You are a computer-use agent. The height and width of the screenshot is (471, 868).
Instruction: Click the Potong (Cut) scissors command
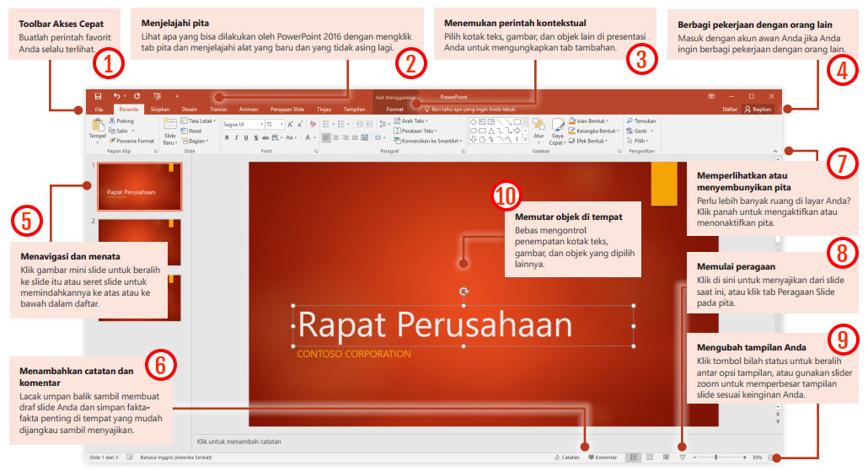click(x=121, y=120)
